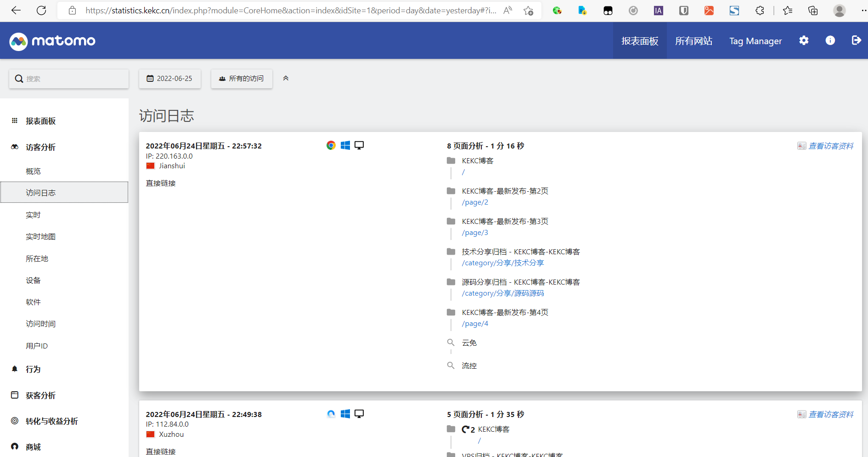Click the desktop device icon on first visit

tap(359, 145)
